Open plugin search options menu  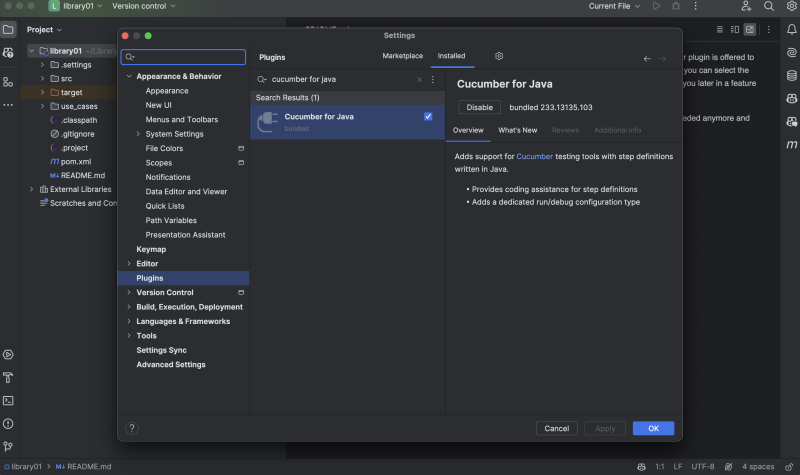pyautogui.click(x=433, y=80)
